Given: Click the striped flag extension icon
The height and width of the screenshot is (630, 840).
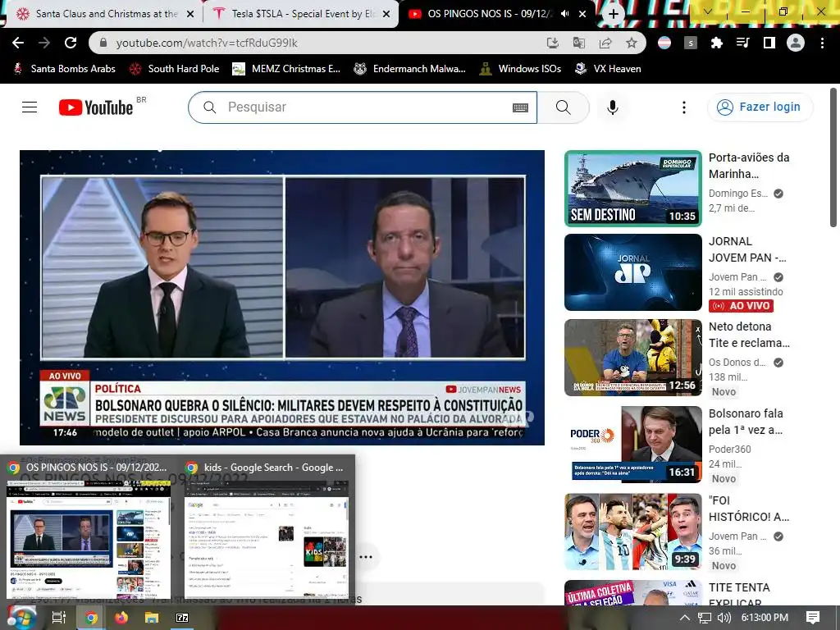Looking at the screenshot, I should point(664,43).
